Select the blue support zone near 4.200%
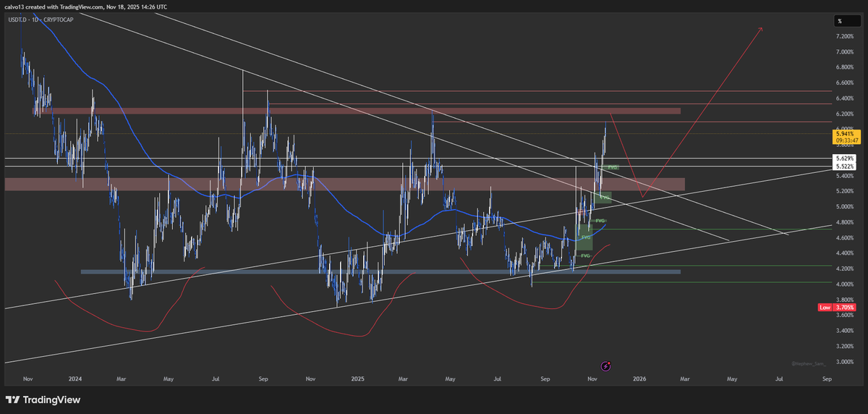Viewport: 868px width, 414px height. [380, 272]
